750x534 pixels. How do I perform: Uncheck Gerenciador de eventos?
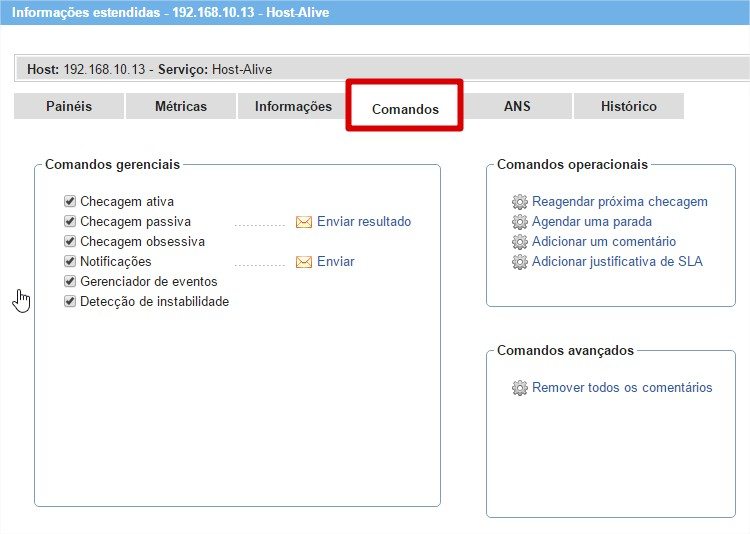click(x=70, y=281)
